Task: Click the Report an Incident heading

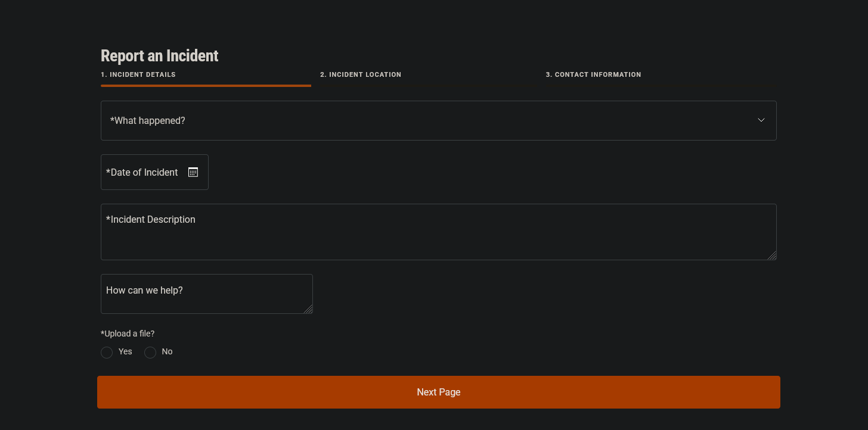Action: (160, 55)
